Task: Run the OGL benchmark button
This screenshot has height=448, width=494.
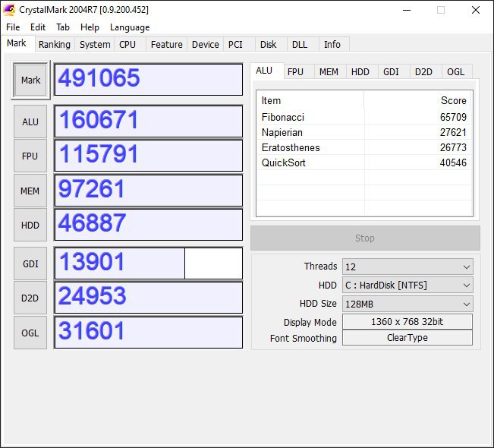Action: 30,333
